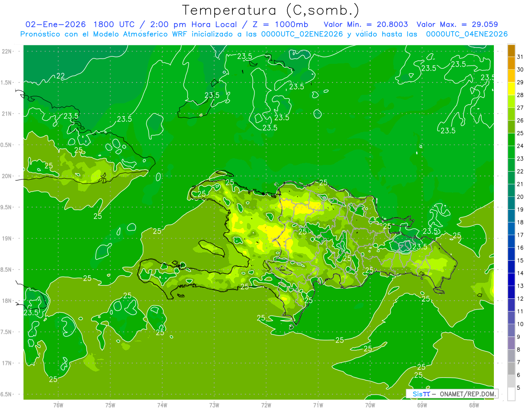532x411 pixels.
Task: Click the legend value '29'
Action: click(520, 82)
